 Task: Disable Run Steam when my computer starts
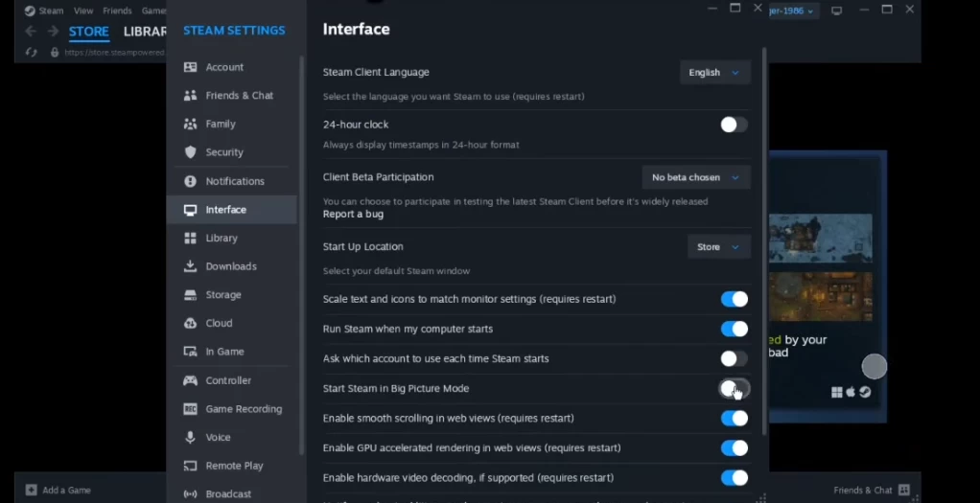[x=734, y=329]
